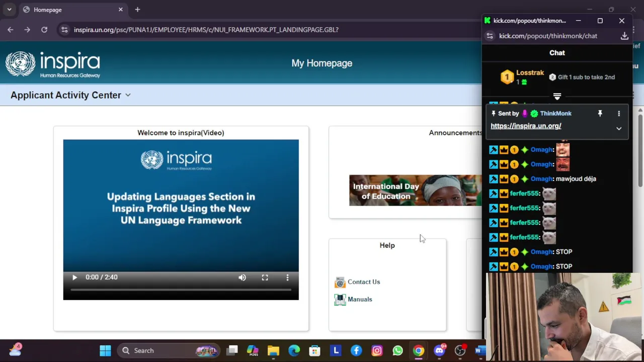
Task: Click the taskbar Search box
Action: [169, 350]
